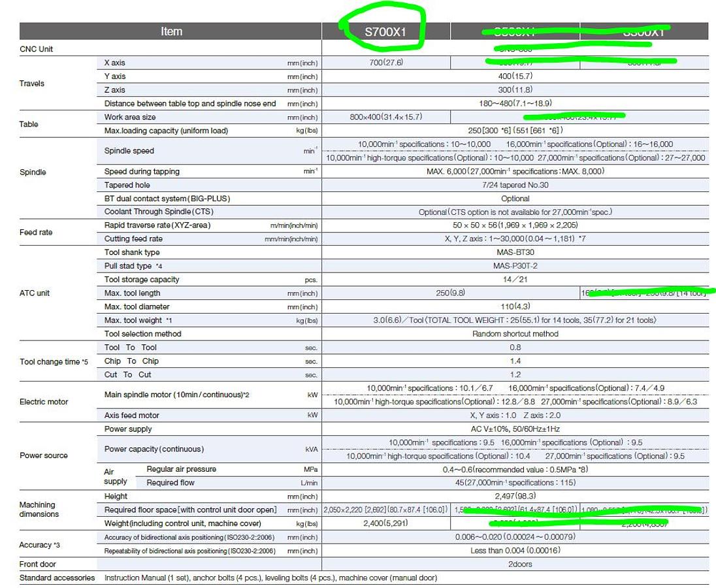Select the Axis feed motor row label

pyautogui.click(x=132, y=416)
